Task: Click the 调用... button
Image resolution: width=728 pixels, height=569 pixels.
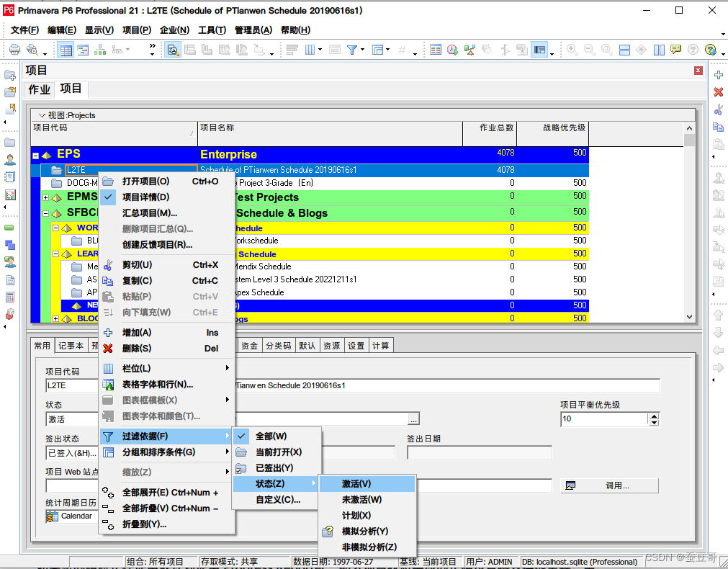Action: (x=610, y=485)
